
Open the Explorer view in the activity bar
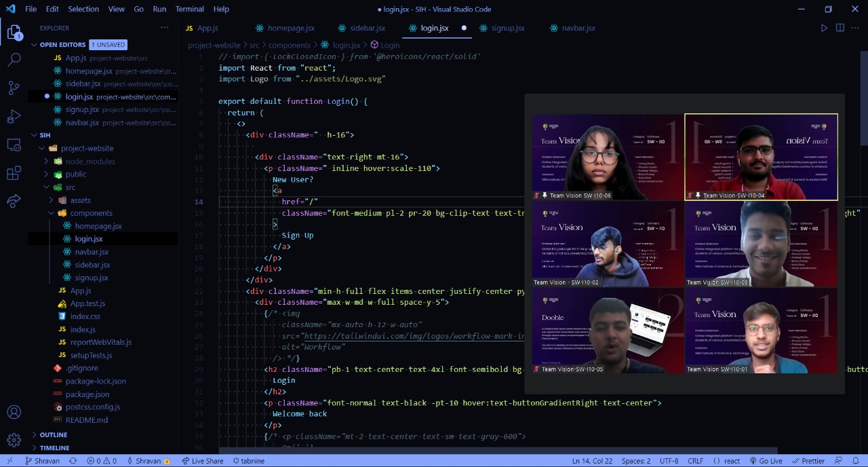pyautogui.click(x=14, y=31)
